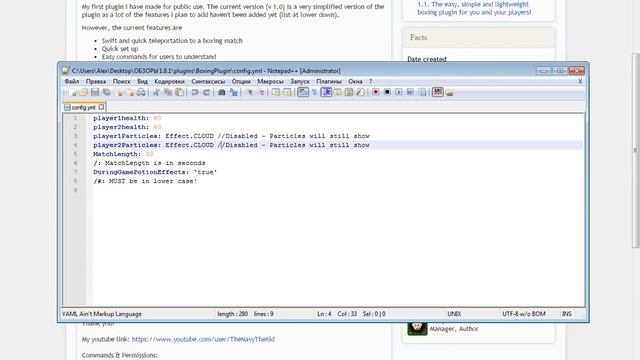Image resolution: width=640 pixels, height=360 pixels.
Task: Play back the recorded macro
Action: [x=399, y=93]
